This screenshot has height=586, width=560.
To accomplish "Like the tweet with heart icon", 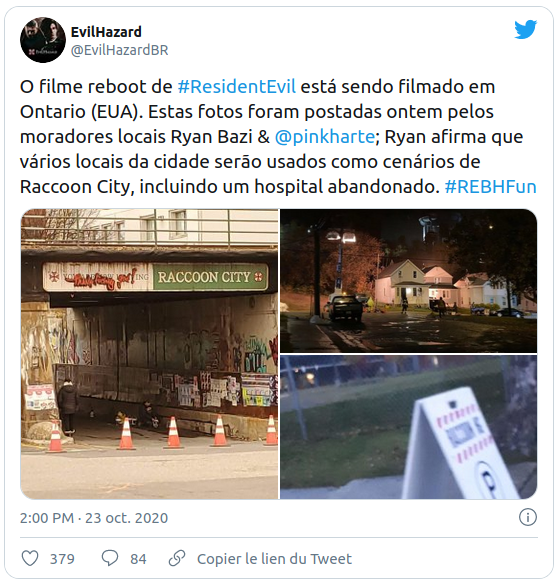I will click(x=30, y=558).
